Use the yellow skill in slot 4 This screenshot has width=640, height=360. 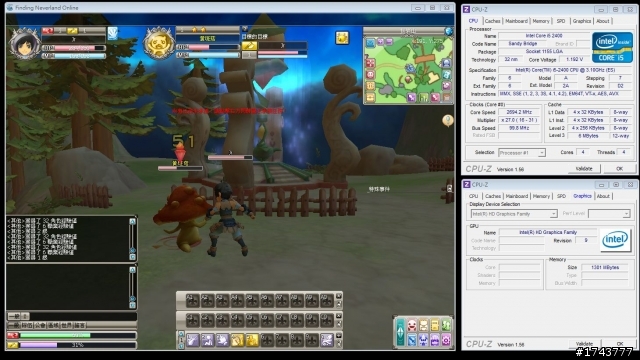(x=237, y=340)
